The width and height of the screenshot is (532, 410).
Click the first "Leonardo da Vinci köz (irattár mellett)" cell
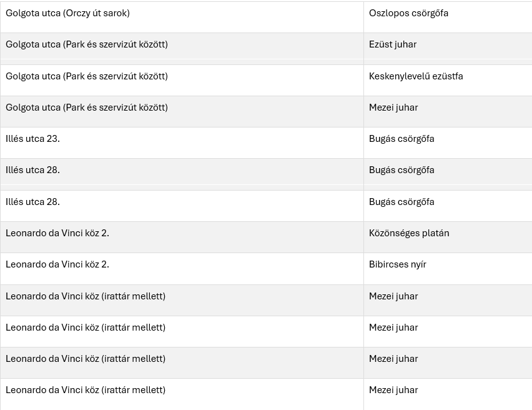tap(86, 296)
